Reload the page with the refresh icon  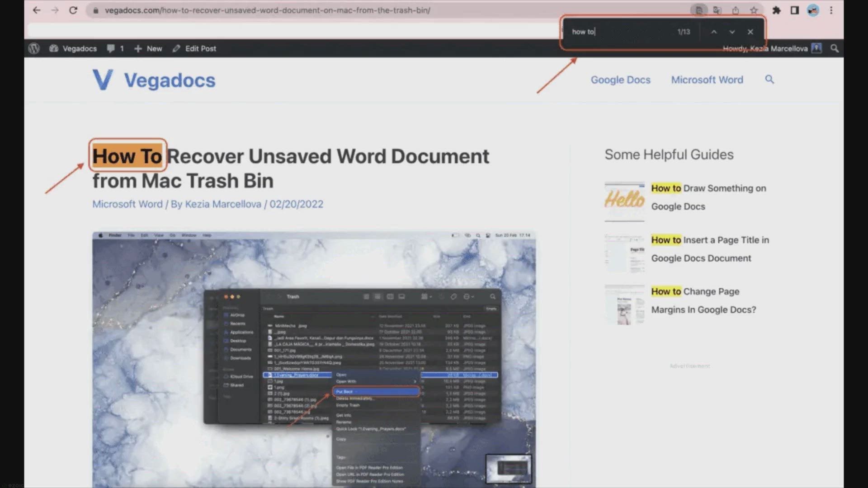73,10
